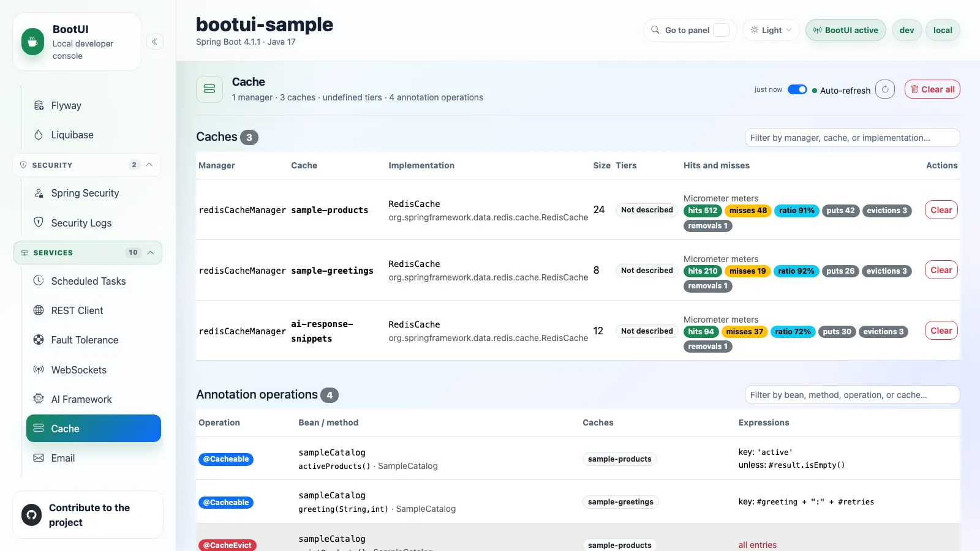Click the BootUI coffee cup logo
The image size is (980, 551).
point(32,42)
